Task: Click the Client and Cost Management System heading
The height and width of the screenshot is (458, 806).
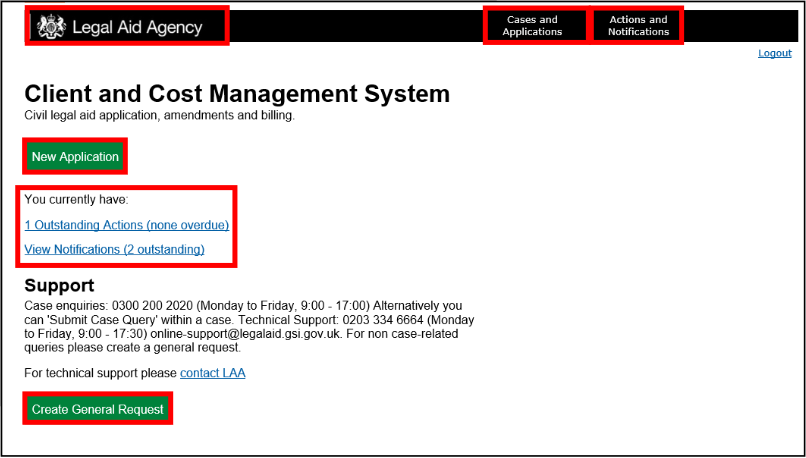Action: click(x=237, y=94)
